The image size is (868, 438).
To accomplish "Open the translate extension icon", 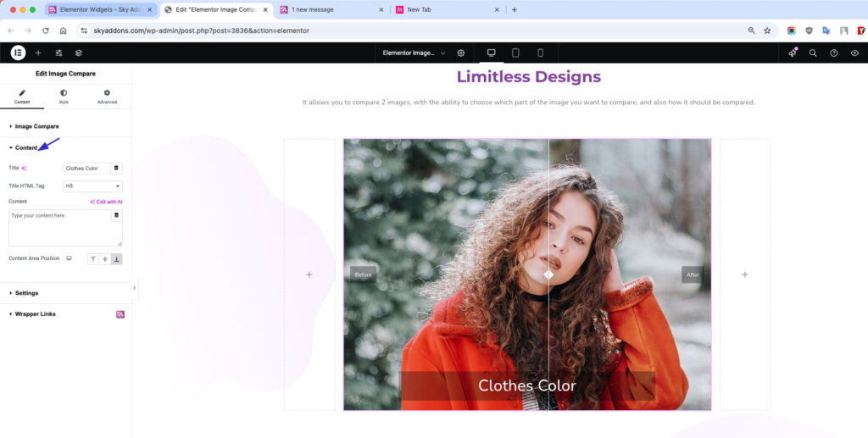I will coord(826,31).
